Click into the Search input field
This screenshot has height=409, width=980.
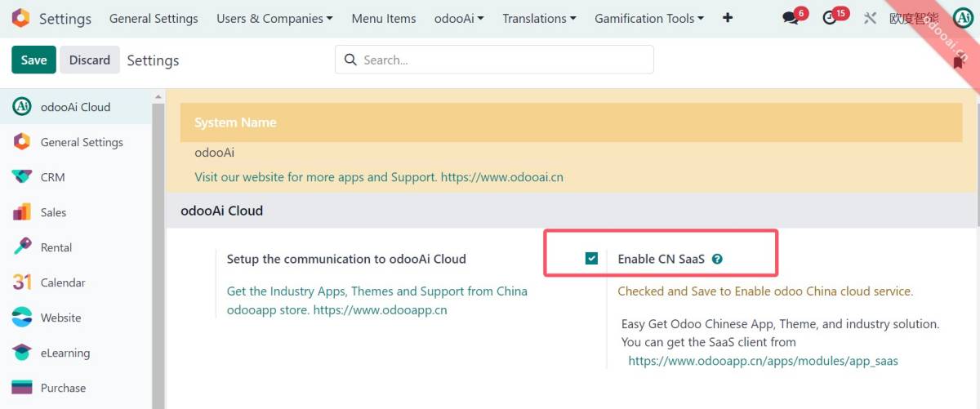point(502,60)
